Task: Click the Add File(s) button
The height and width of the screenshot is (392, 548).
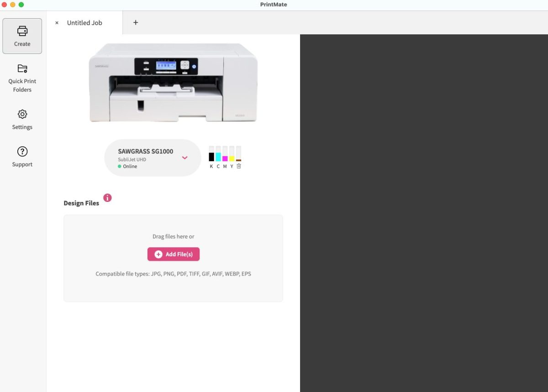Action: pyautogui.click(x=174, y=254)
